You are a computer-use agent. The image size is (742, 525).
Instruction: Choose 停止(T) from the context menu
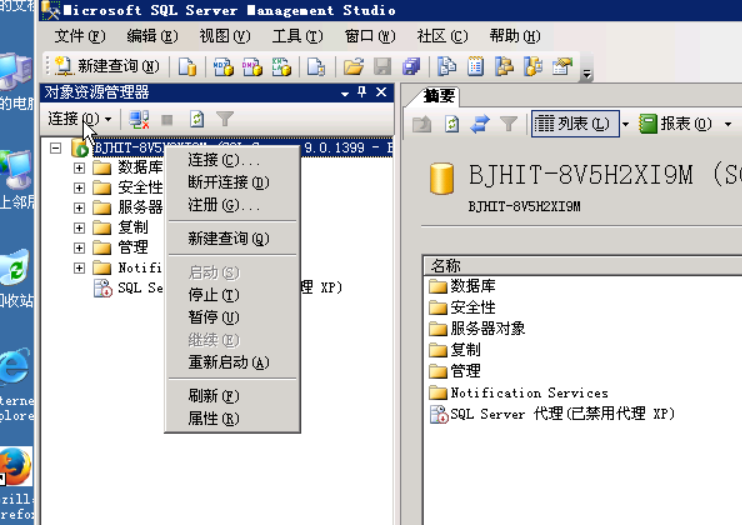232,295
